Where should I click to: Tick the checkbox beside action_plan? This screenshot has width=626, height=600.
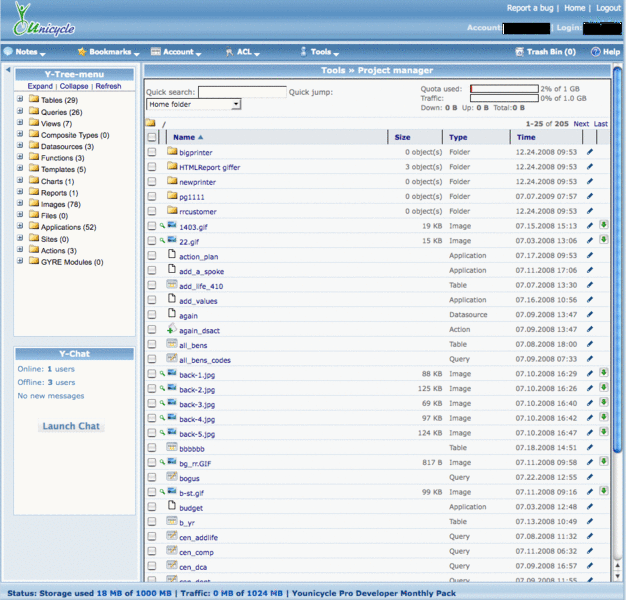tap(152, 256)
